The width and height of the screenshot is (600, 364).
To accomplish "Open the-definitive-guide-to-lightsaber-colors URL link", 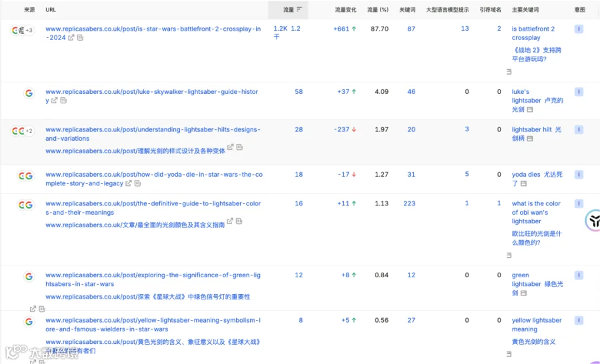I will click(153, 208).
